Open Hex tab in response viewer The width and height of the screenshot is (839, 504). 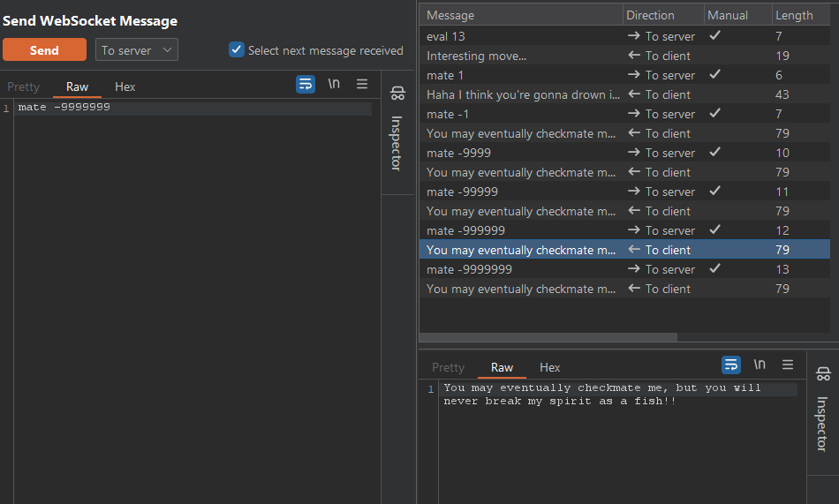[549, 367]
